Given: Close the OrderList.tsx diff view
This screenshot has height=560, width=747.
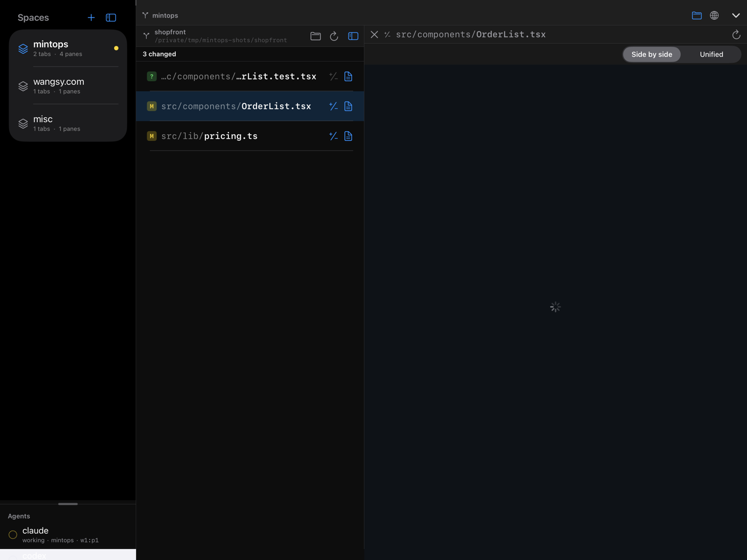Looking at the screenshot, I should click(375, 35).
